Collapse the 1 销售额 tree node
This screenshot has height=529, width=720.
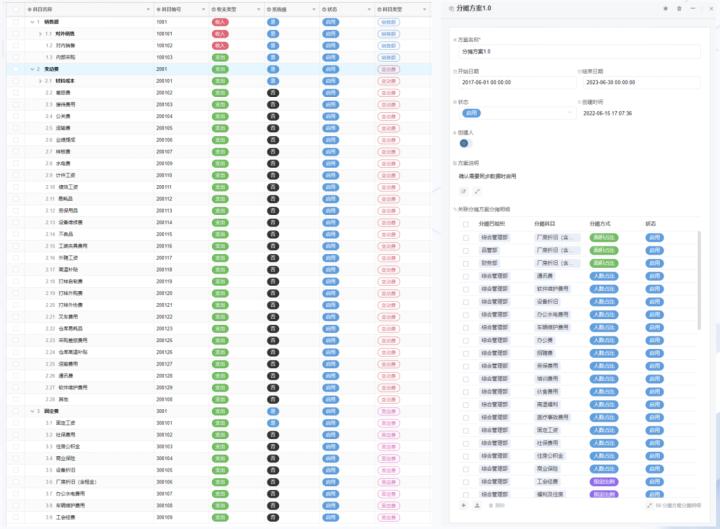pyautogui.click(x=33, y=21)
